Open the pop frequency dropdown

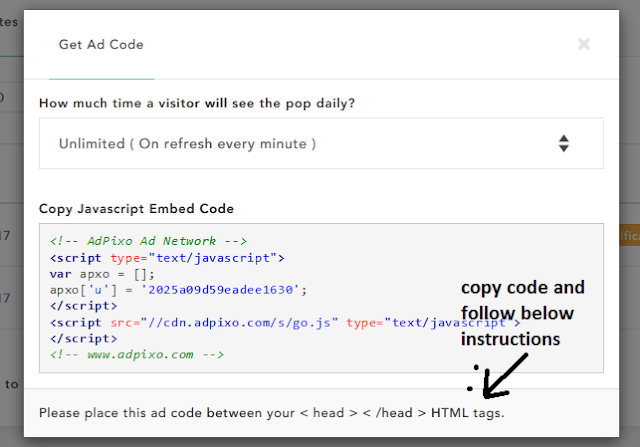coord(321,143)
